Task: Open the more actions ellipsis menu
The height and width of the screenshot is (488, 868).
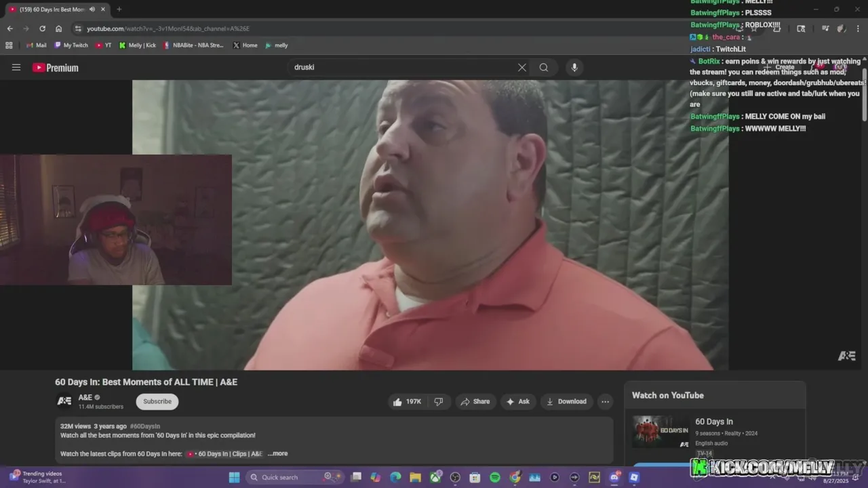Action: tap(605, 401)
